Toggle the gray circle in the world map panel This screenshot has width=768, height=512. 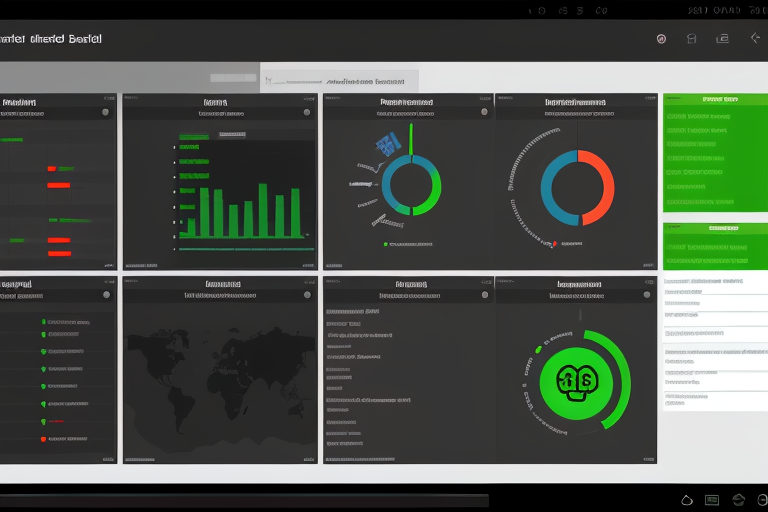pyautogui.click(x=305, y=296)
